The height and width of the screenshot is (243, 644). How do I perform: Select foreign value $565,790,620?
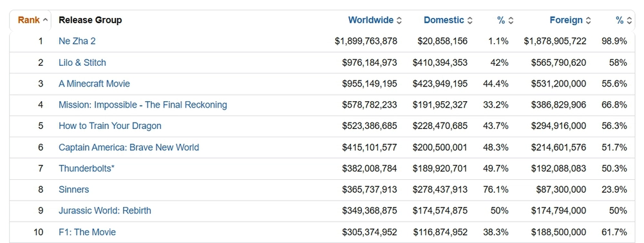tap(558, 63)
